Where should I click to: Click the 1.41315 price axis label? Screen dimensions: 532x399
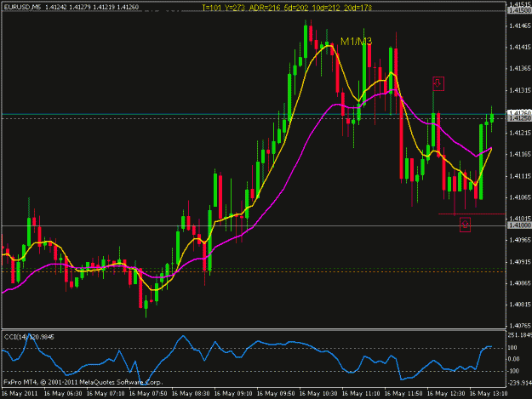(520, 90)
